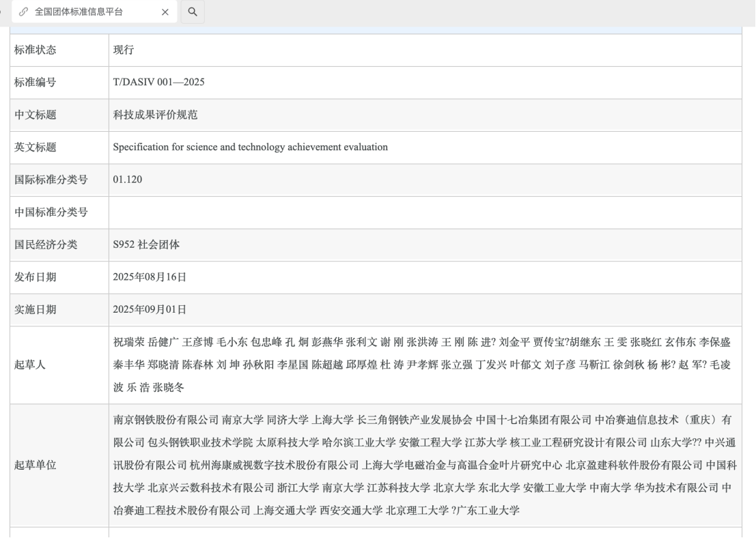Image resolution: width=756 pixels, height=538 pixels.
Task: Click standard number T/DASIV 001—2025
Action: coord(158,83)
